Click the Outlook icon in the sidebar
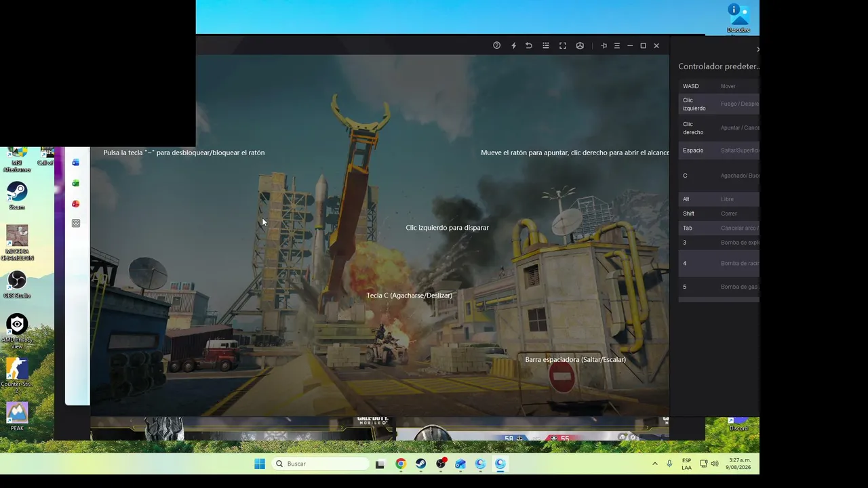The image size is (868, 488). click(76, 163)
